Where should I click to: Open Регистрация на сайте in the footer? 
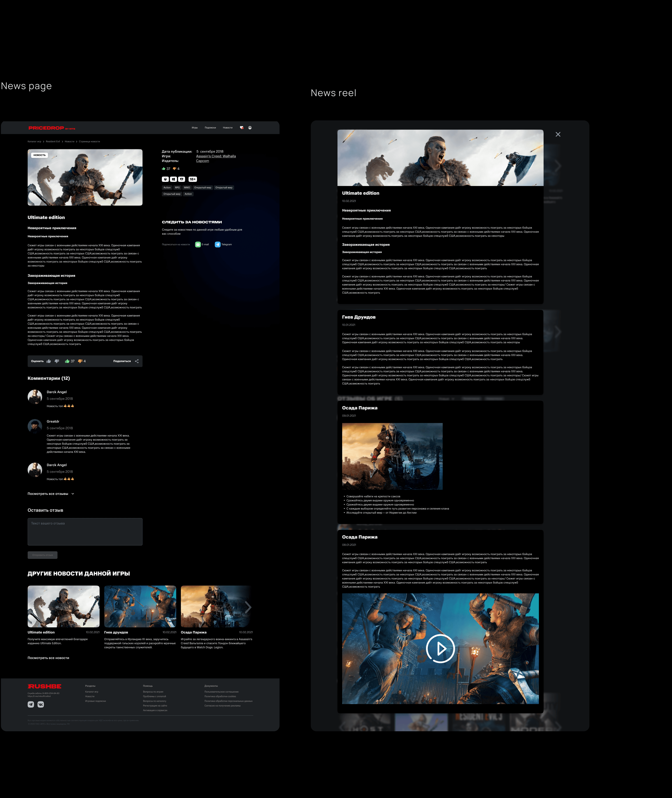coord(155,705)
